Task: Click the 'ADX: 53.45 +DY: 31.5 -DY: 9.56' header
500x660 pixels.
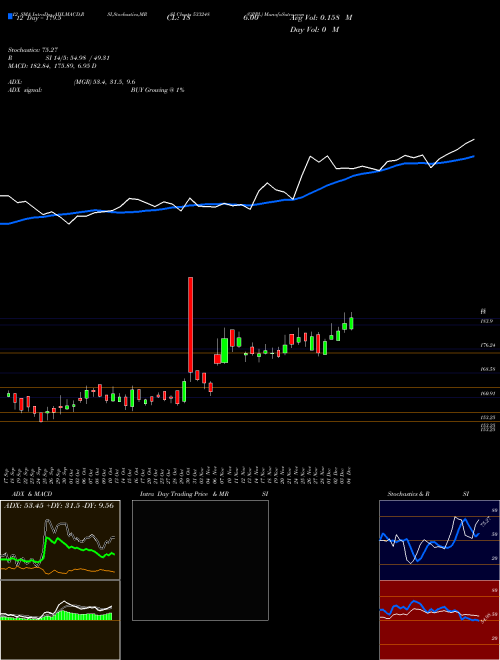Action: pyautogui.click(x=59, y=506)
